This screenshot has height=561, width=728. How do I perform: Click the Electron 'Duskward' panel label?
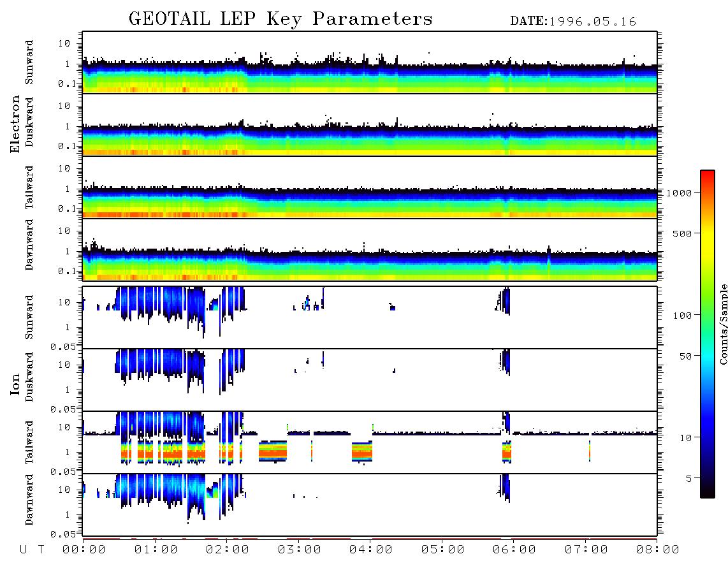pyautogui.click(x=29, y=122)
